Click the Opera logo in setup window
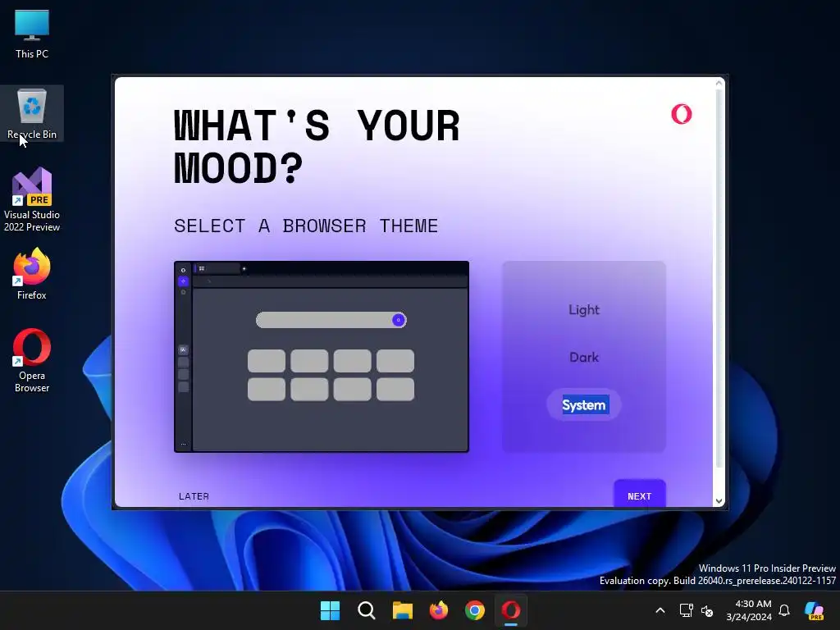Image resolution: width=840 pixels, height=630 pixels. click(682, 113)
